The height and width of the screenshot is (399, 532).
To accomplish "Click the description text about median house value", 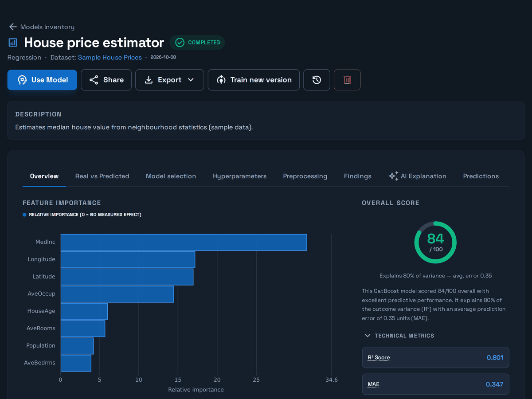I will point(134,127).
